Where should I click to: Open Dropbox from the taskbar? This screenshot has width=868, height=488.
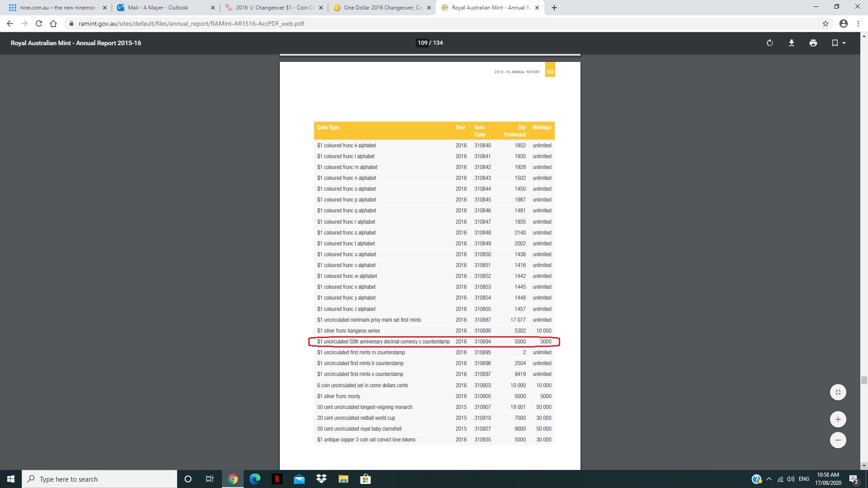(321, 479)
